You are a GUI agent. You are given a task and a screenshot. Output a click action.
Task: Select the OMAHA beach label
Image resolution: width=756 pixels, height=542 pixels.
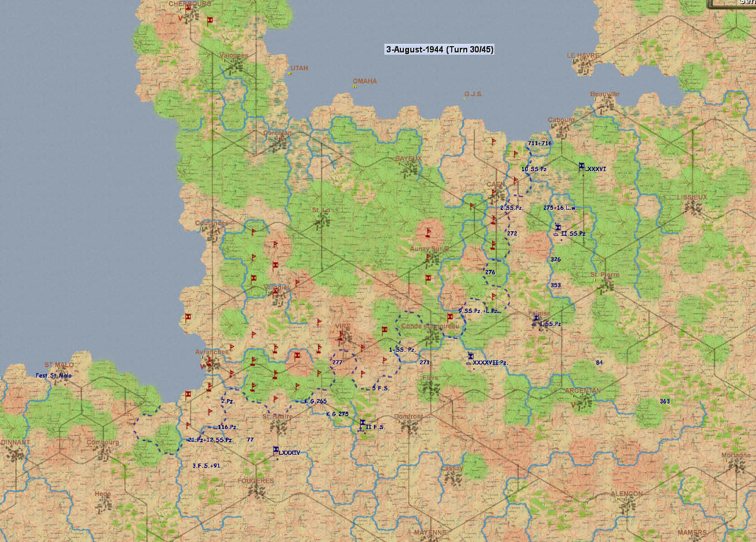point(365,81)
